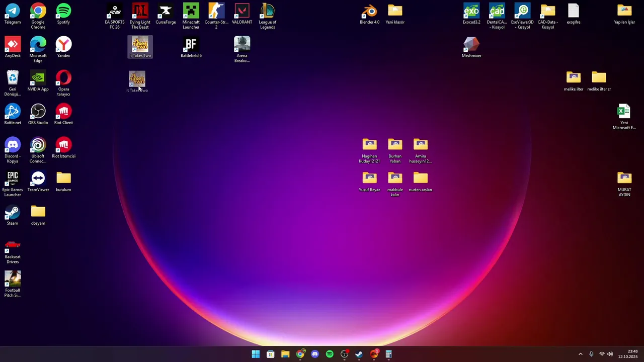Select the MURAT AYDIN folder
The image size is (644, 362).
coord(624,184)
